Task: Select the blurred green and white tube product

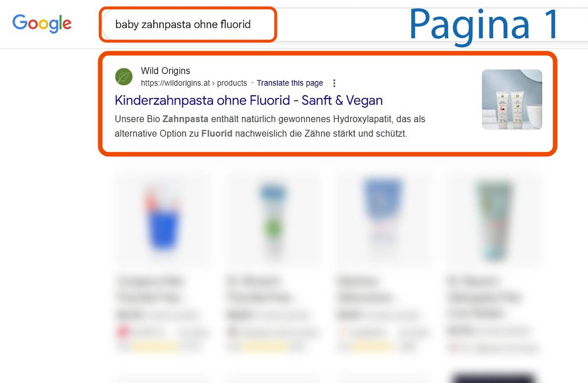Action: [x=273, y=219]
